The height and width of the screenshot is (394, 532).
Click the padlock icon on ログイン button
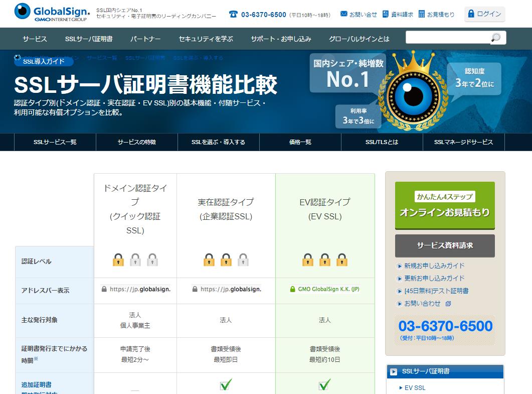[x=471, y=14]
